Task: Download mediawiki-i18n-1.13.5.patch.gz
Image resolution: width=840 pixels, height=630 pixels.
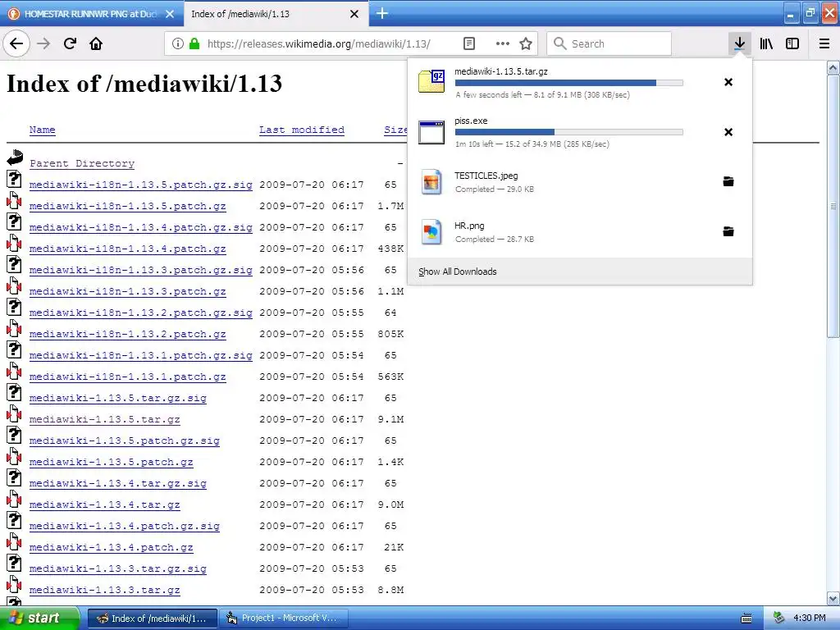Action: pyautogui.click(x=127, y=206)
